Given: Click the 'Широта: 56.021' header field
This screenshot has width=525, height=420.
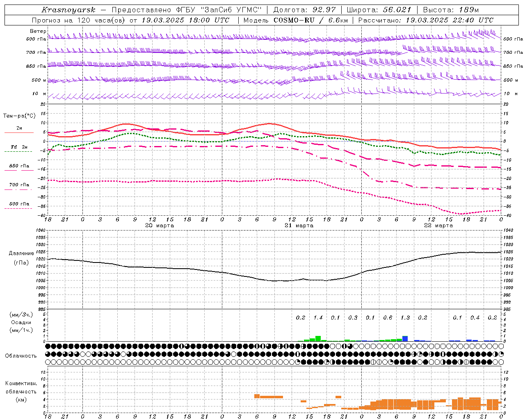Looking at the screenshot, I should point(379,10).
